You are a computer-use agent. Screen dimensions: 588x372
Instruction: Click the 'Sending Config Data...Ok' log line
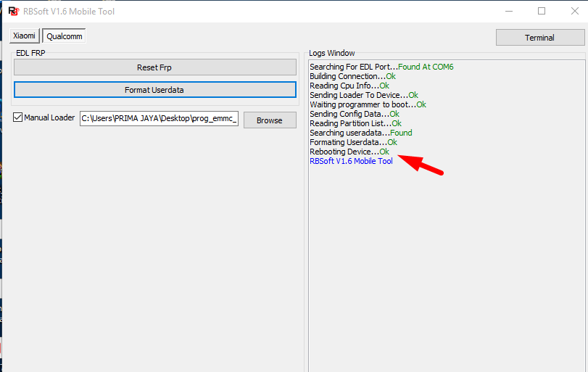[x=355, y=114]
